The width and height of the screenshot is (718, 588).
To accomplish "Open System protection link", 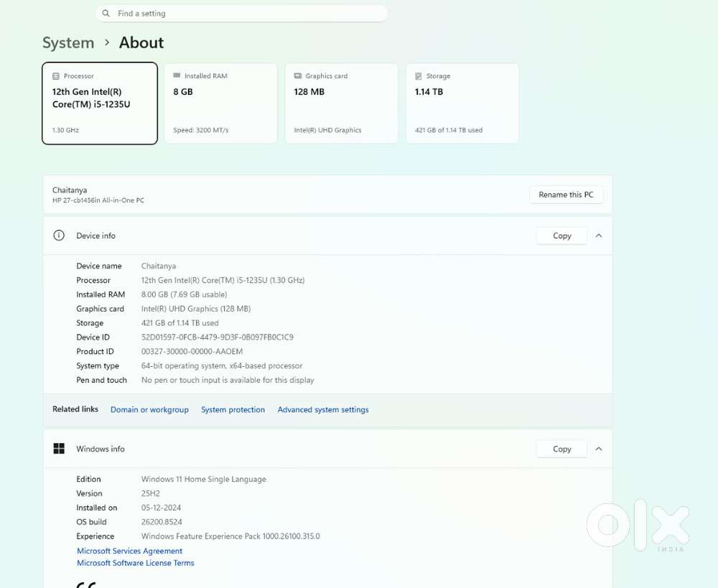I will point(233,409).
